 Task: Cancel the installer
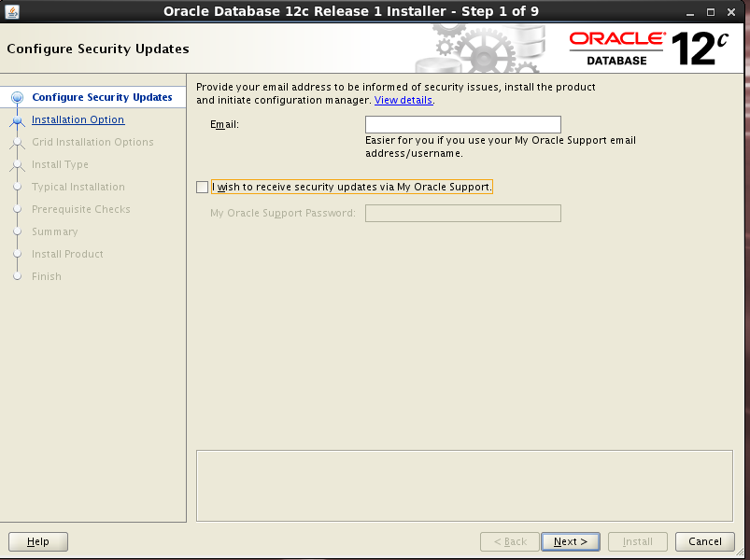coord(704,541)
